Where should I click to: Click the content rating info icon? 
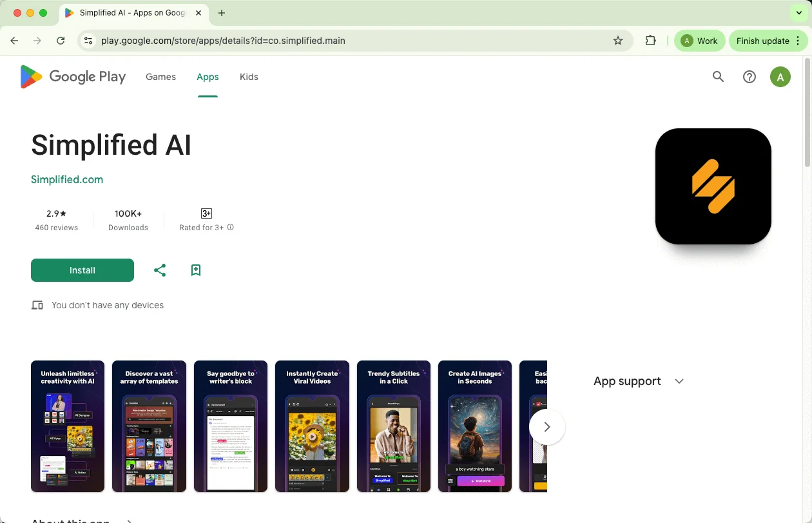[231, 228]
